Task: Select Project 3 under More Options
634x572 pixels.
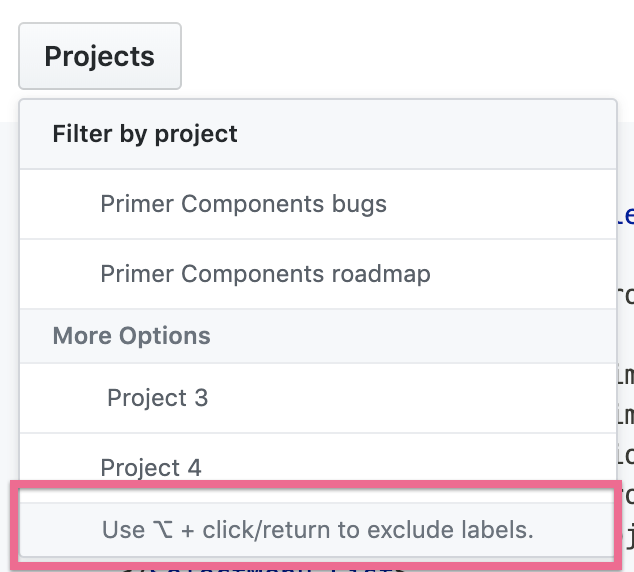Action: pyautogui.click(x=157, y=397)
